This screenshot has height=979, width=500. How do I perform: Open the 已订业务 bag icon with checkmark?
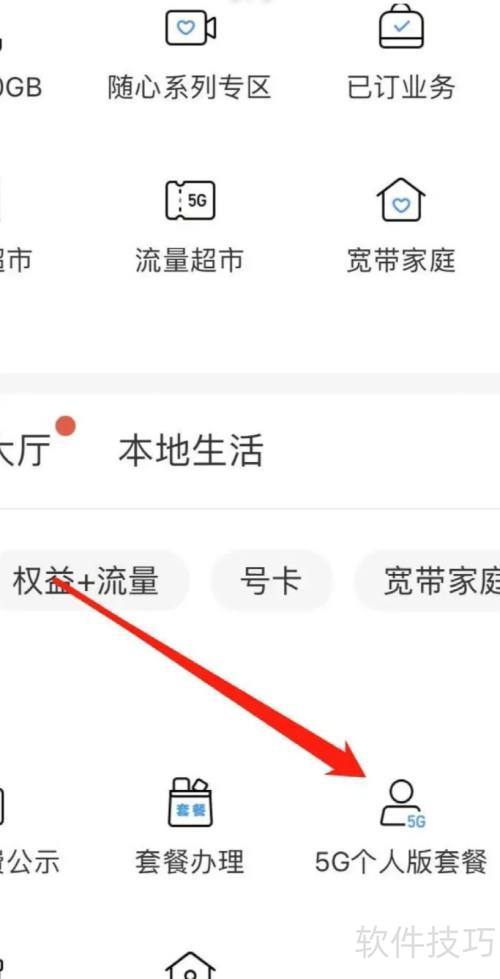click(x=402, y=26)
